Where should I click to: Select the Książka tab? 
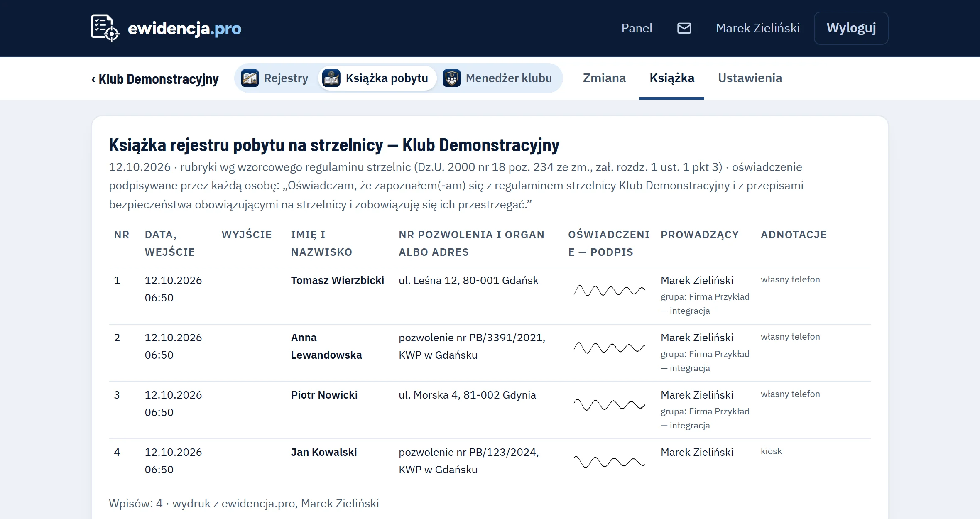(x=672, y=78)
